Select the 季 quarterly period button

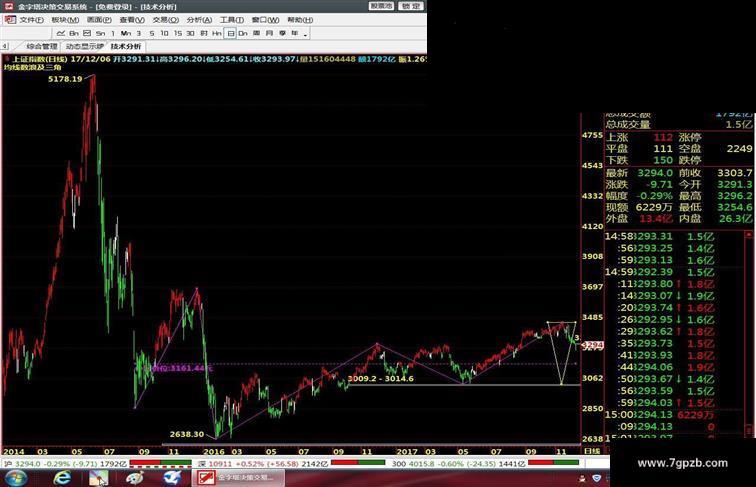tap(283, 33)
